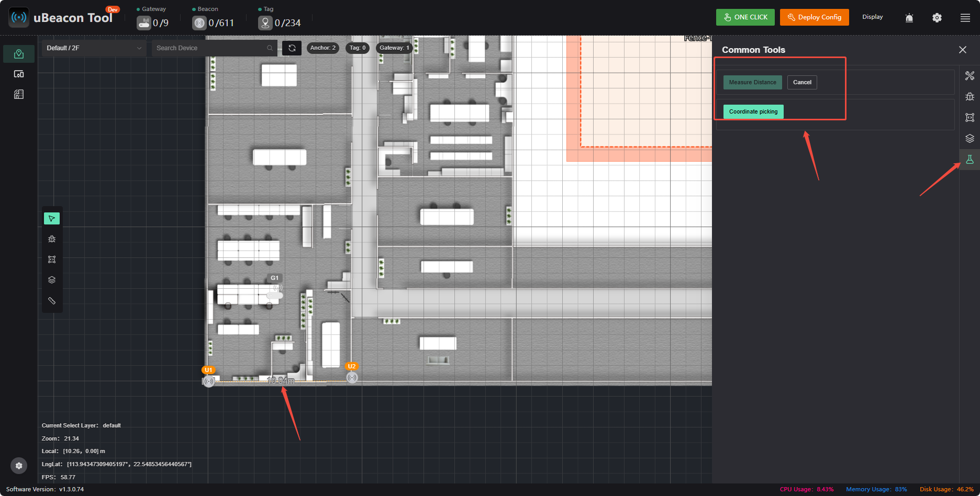Image resolution: width=980 pixels, height=496 pixels.
Task: Click the Deploy Config button
Action: tap(815, 17)
